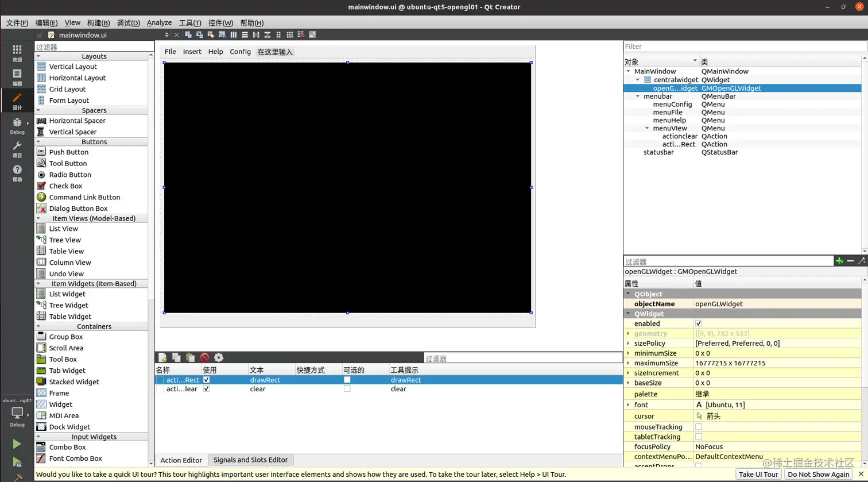Click the Take UI Tour button
The width and height of the screenshot is (868, 482).
pos(758,475)
